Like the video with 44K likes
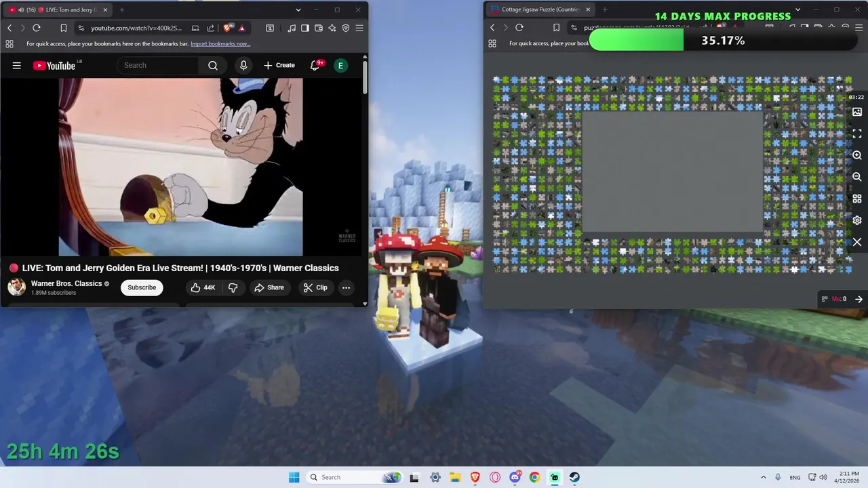868x488 pixels. (x=203, y=287)
